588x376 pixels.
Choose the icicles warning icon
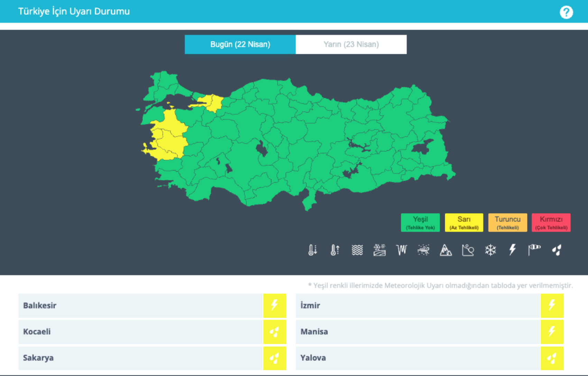pos(402,250)
